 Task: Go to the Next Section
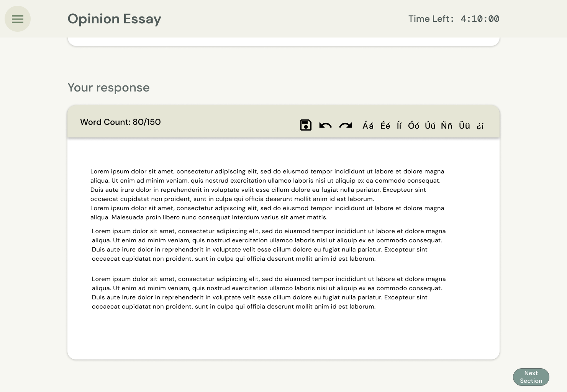531,377
